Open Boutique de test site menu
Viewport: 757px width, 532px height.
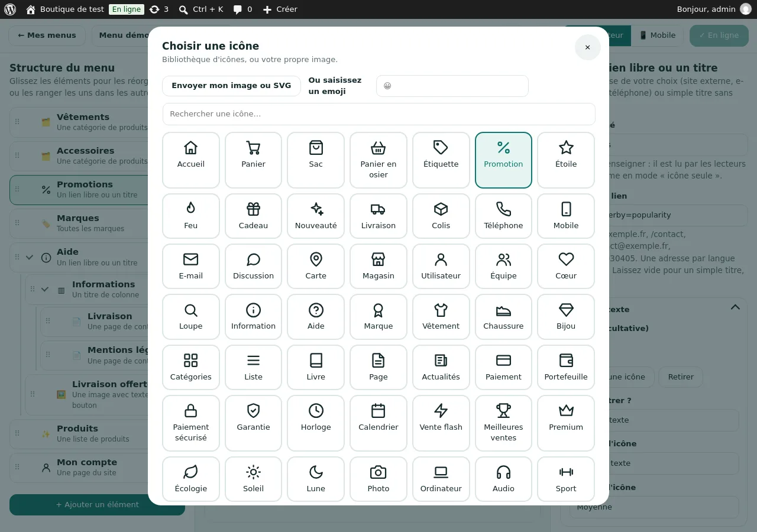click(x=66, y=9)
